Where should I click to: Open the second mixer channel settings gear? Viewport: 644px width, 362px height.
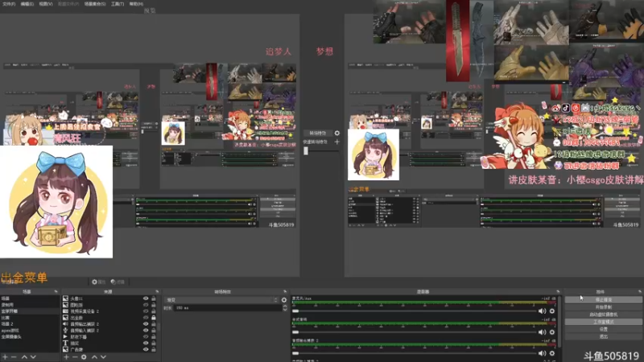552,332
